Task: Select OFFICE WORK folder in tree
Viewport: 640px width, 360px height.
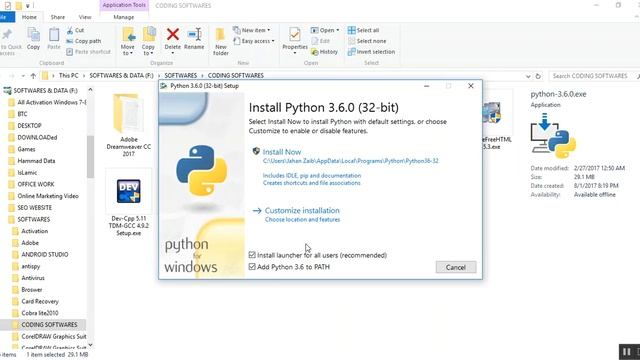Action: tap(36, 184)
